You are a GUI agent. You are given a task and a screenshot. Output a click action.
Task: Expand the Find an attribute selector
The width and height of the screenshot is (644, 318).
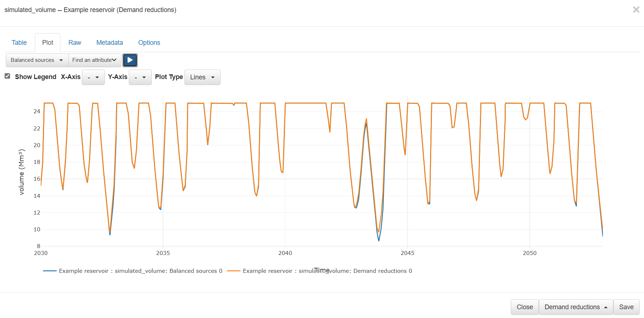point(95,60)
